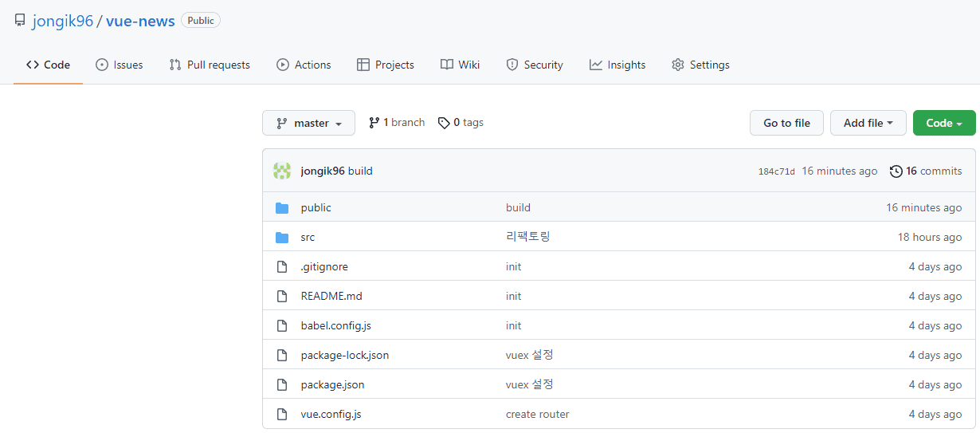Open the master branch dropdown

[308, 123]
